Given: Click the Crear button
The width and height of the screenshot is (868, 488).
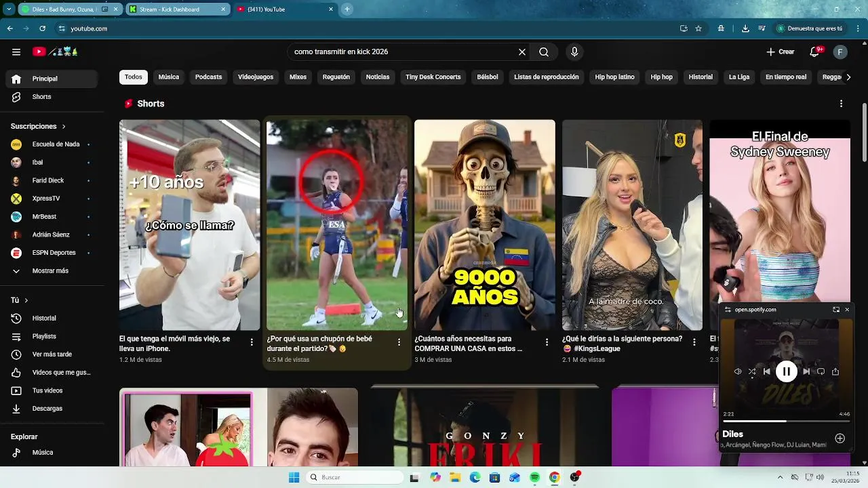Looking at the screenshot, I should 781,52.
